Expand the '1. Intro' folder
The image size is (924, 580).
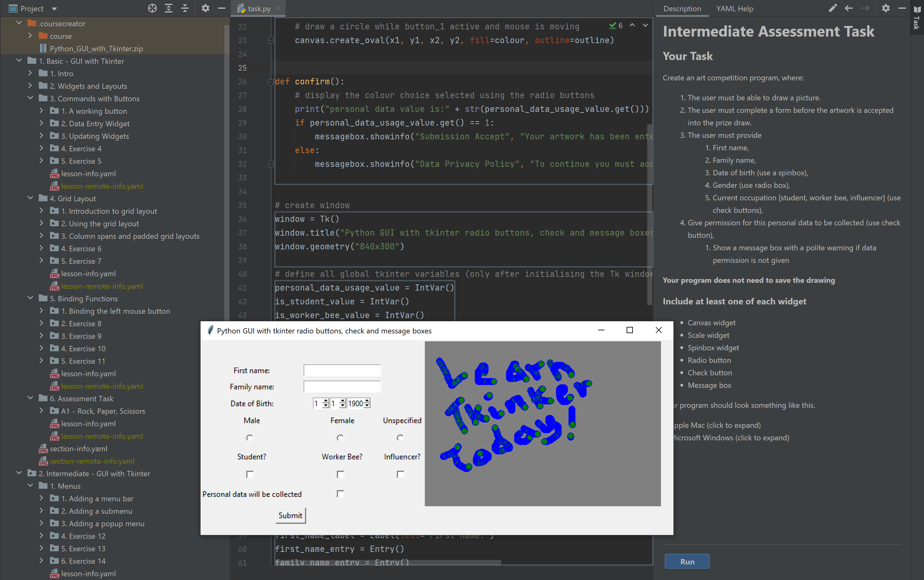30,73
